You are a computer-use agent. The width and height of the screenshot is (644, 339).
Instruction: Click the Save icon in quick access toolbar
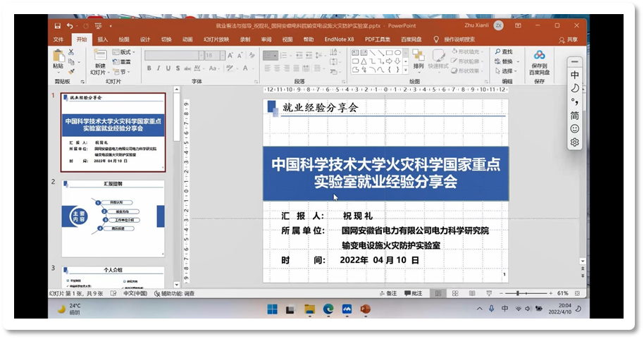(58, 25)
